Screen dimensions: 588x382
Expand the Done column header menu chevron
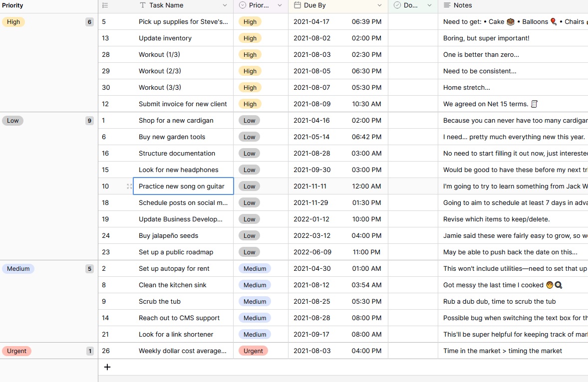[x=429, y=5]
